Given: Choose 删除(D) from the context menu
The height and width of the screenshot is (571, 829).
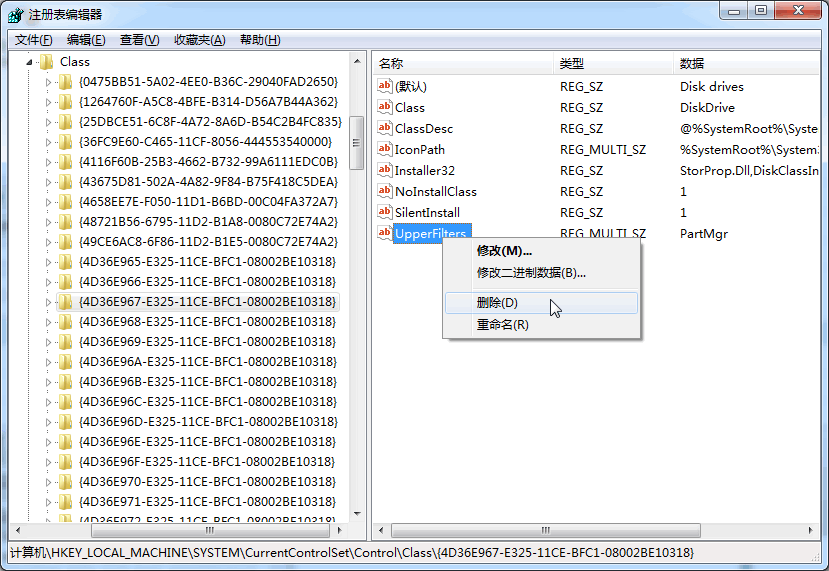Looking at the screenshot, I should tap(497, 303).
